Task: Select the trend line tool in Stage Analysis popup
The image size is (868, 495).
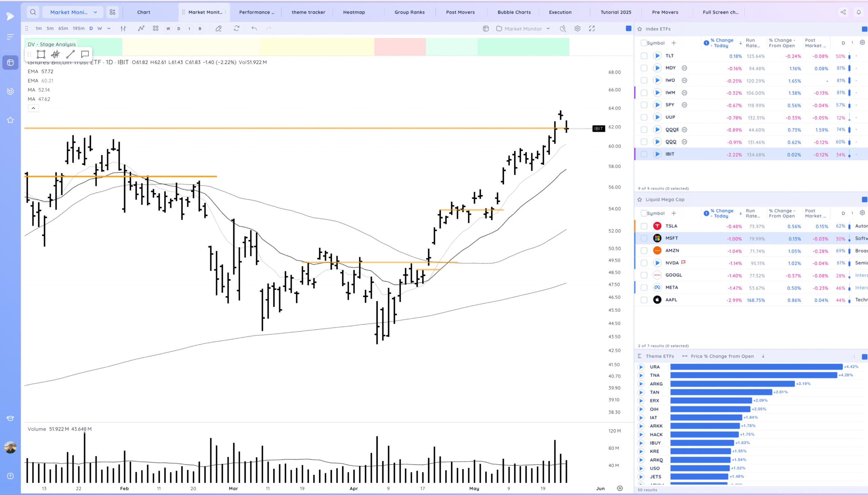Action: coord(71,54)
